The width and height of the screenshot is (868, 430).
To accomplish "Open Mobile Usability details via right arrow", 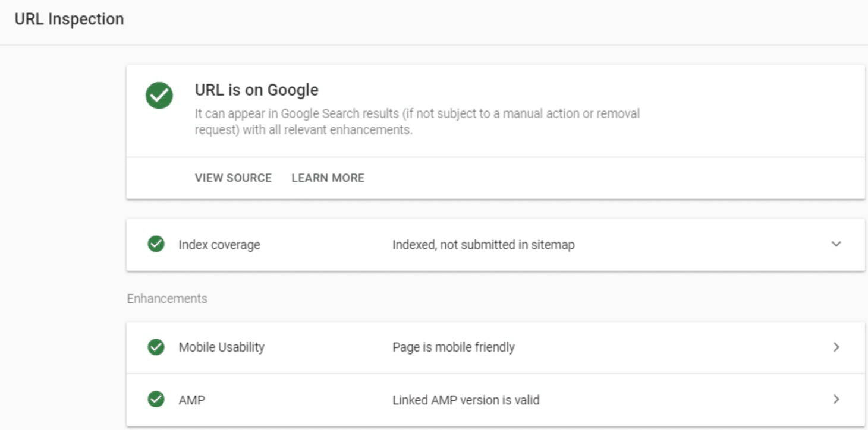I will pyautogui.click(x=836, y=347).
